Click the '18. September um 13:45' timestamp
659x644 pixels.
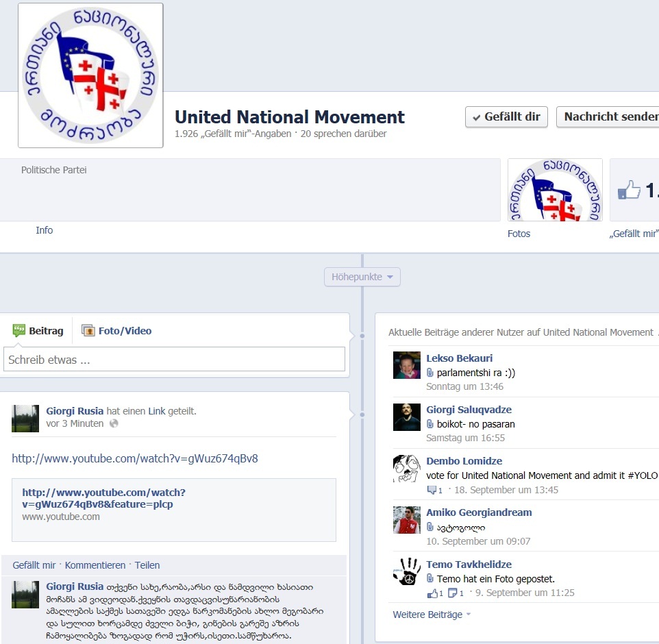click(506, 490)
